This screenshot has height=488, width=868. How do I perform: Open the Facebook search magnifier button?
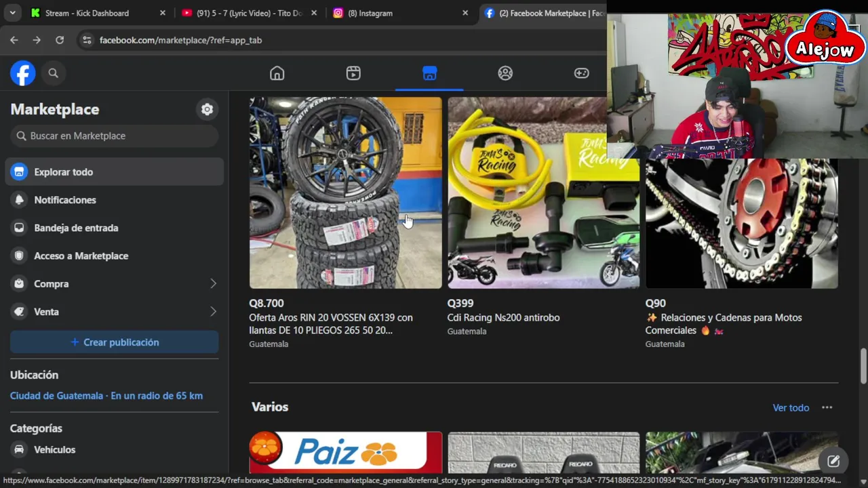click(53, 73)
